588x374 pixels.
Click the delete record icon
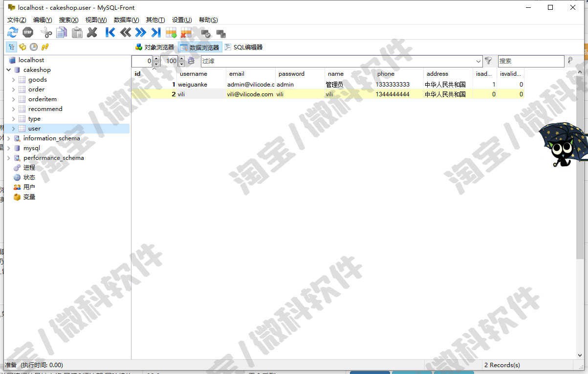tap(186, 33)
